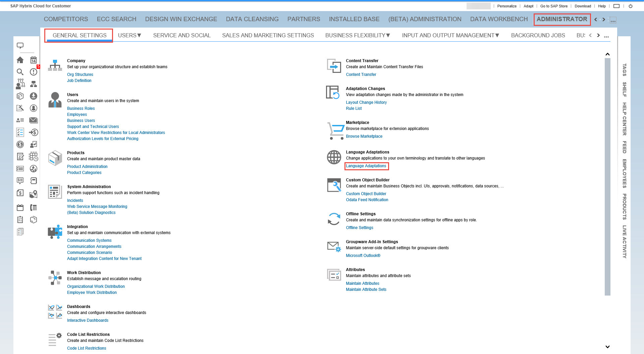Click the Marketplace shopping cart icon
This screenshot has width=644, height=354.
click(x=336, y=131)
